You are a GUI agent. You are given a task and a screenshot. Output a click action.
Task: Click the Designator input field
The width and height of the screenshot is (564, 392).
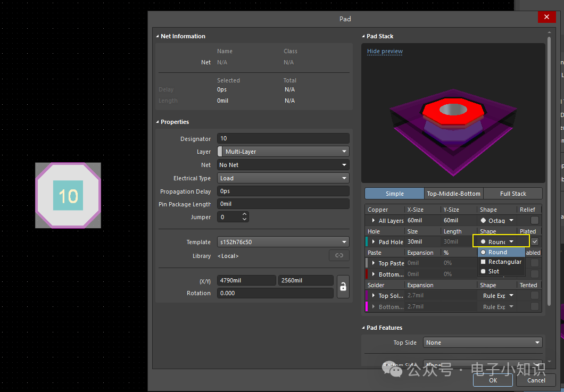coord(283,138)
